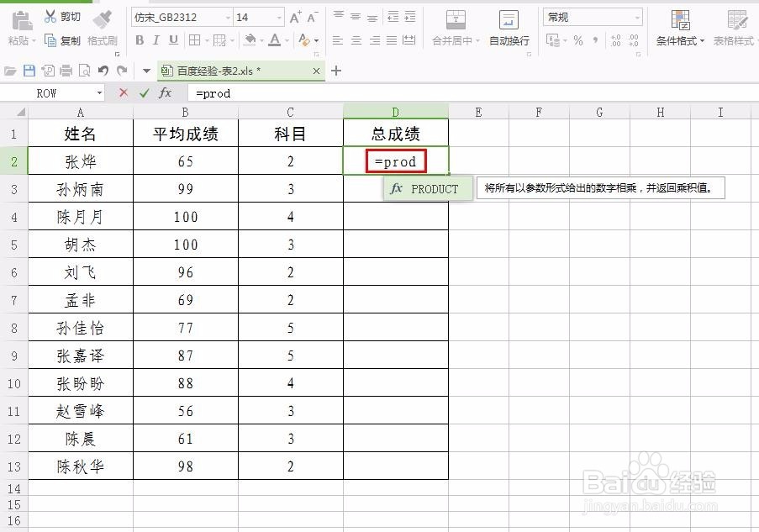Expand the border style options

208,40
